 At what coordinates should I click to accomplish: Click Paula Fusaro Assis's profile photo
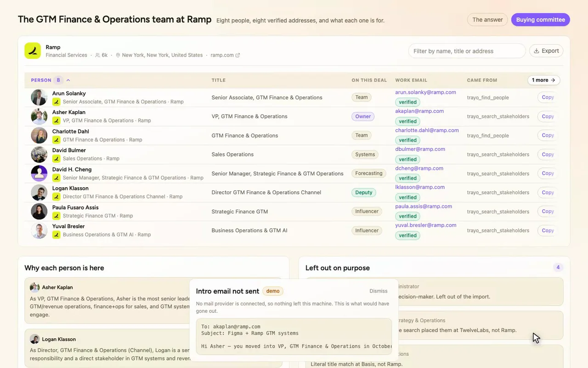point(39,212)
